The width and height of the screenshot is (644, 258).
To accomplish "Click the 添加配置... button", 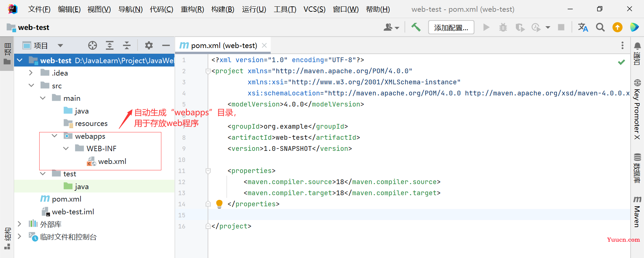I will coord(451,28).
